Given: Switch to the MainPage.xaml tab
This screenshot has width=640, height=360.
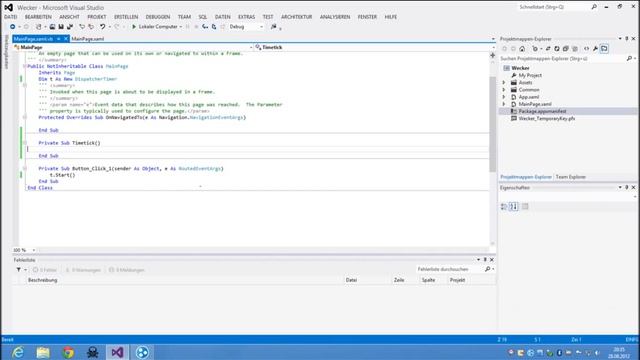Looking at the screenshot, I should (88, 39).
